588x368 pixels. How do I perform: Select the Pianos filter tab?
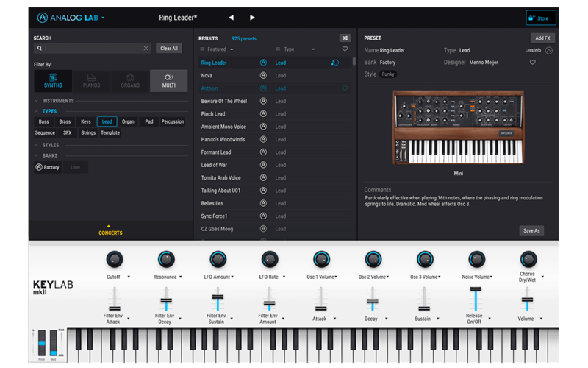(x=91, y=81)
